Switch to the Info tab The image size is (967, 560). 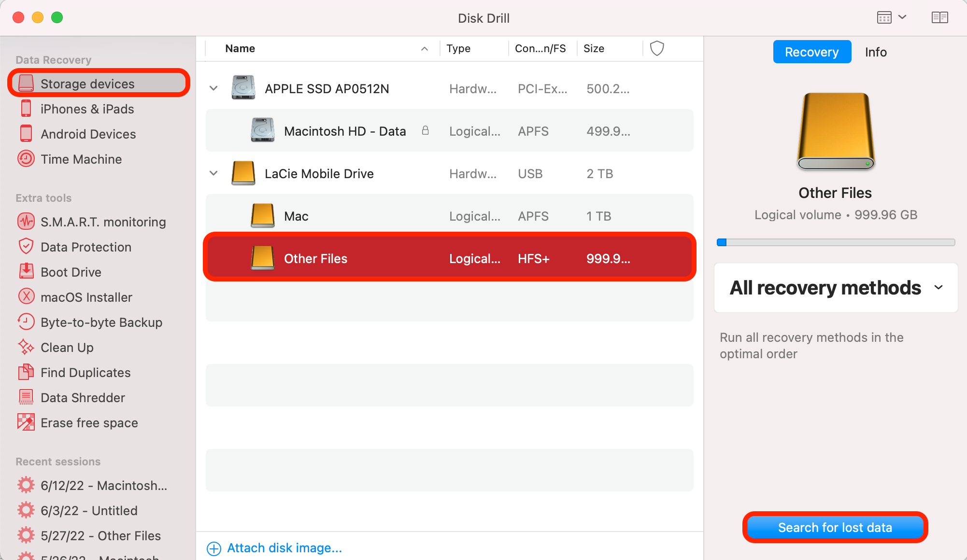875,51
